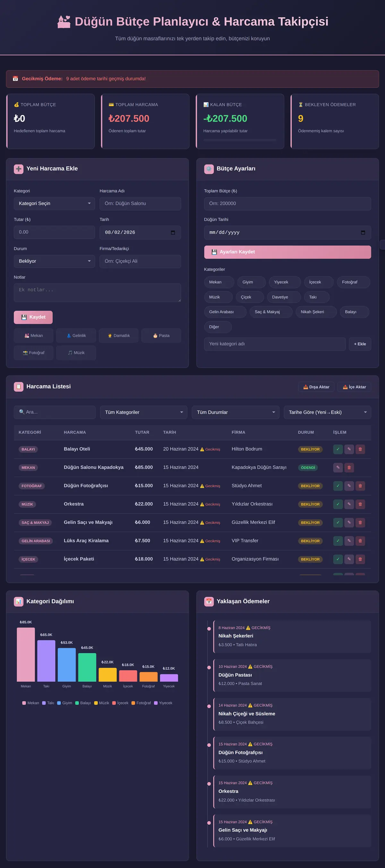Open calendar picker in expense Tarih field
The height and width of the screenshot is (868, 385).
[173, 232]
